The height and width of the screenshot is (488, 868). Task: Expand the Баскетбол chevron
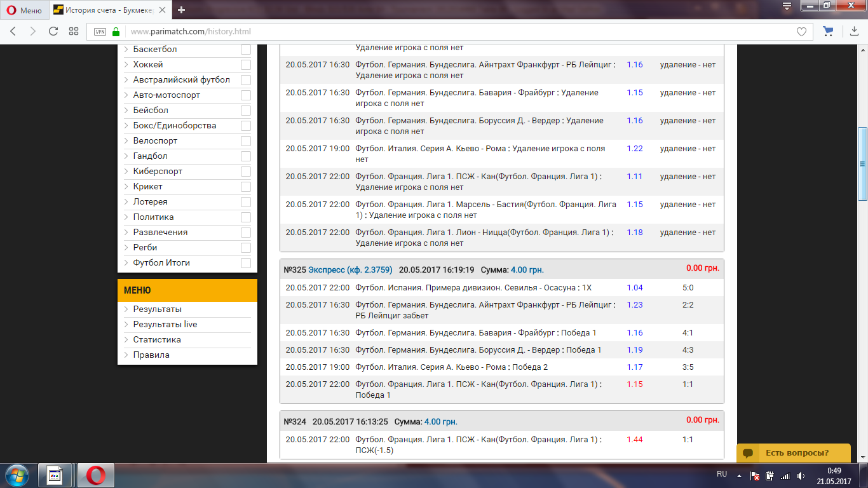tap(126, 50)
